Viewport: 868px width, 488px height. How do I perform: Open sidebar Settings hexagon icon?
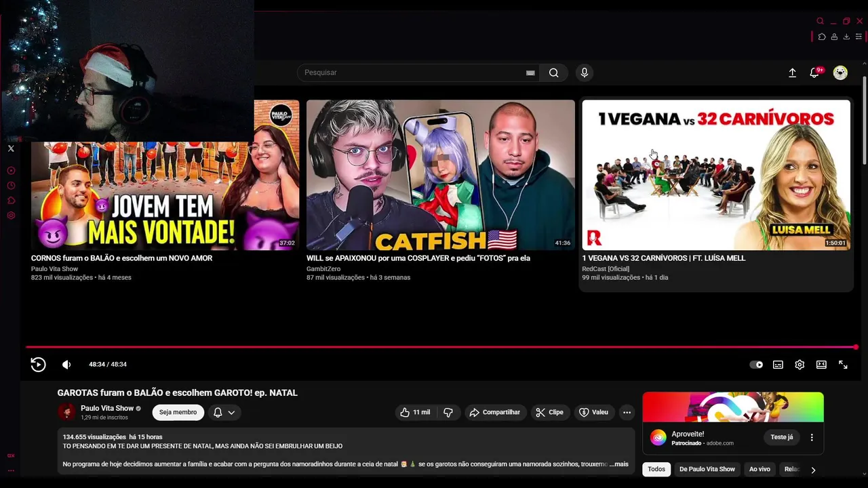11,216
